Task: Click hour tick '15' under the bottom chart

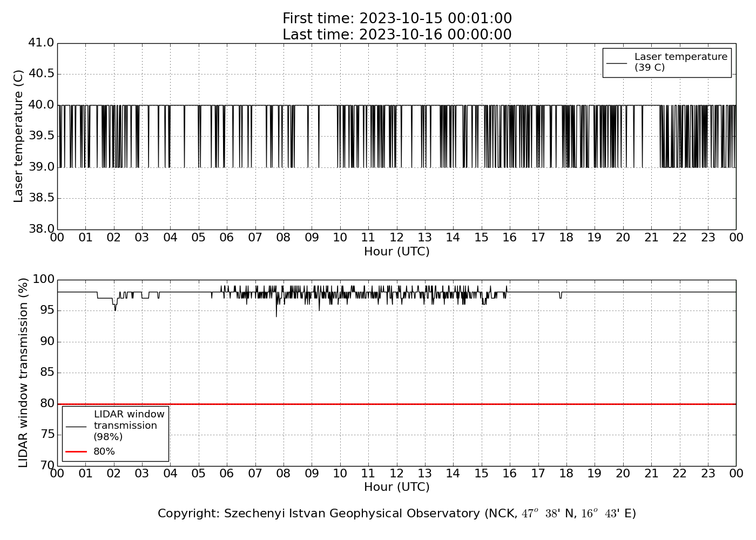Action: click(x=481, y=474)
